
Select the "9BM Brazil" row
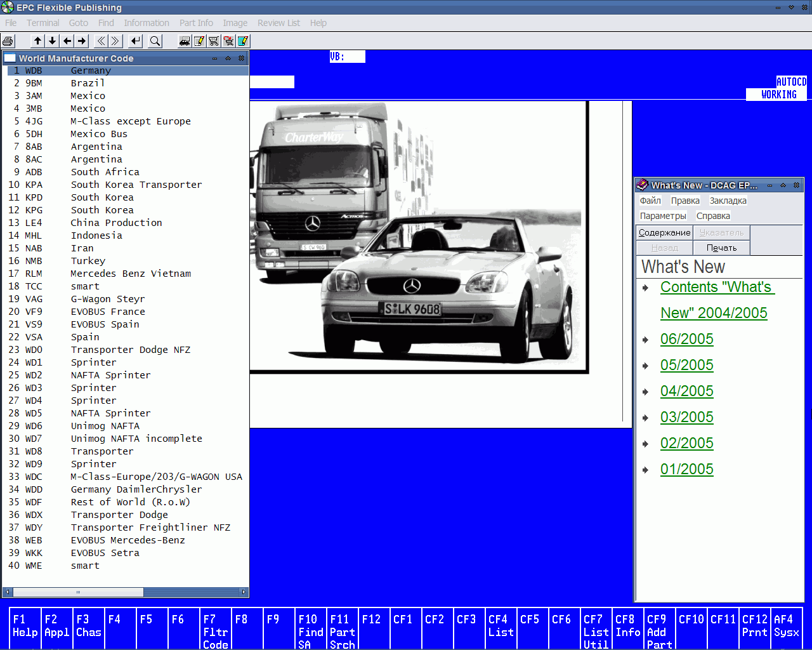click(x=128, y=83)
